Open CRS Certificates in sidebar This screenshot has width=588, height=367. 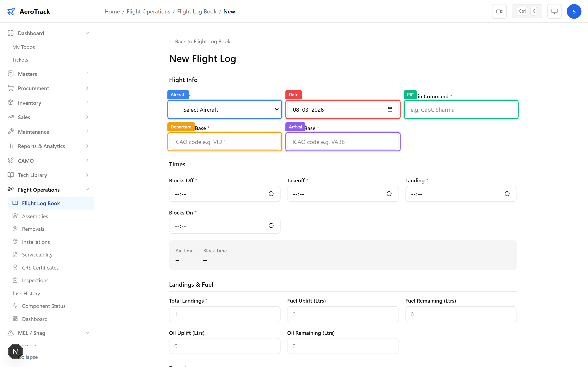point(40,268)
